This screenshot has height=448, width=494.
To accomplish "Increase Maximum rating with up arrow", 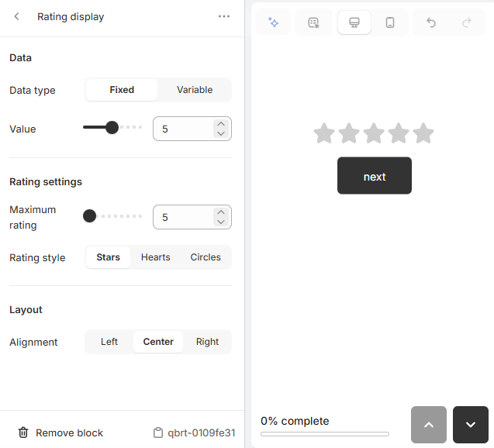I will [x=221, y=212].
